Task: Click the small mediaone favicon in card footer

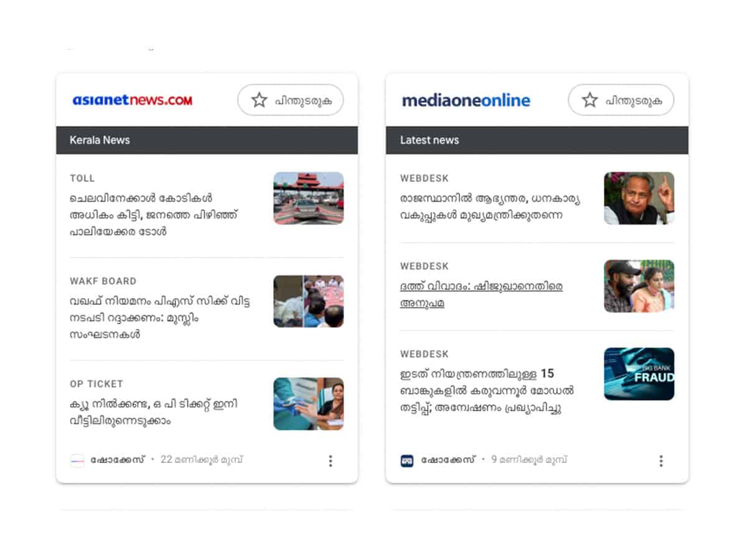Action: pyautogui.click(x=407, y=460)
